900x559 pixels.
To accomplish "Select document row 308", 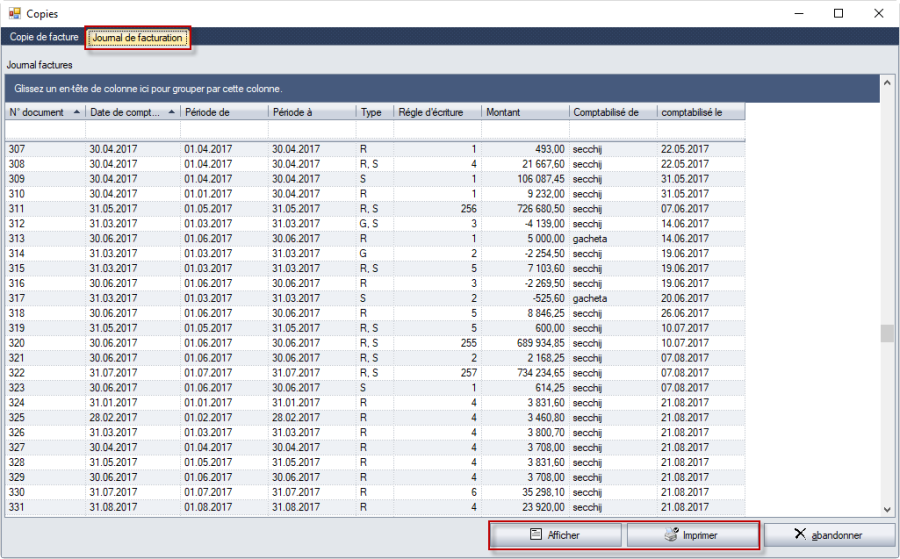I will click(x=375, y=164).
